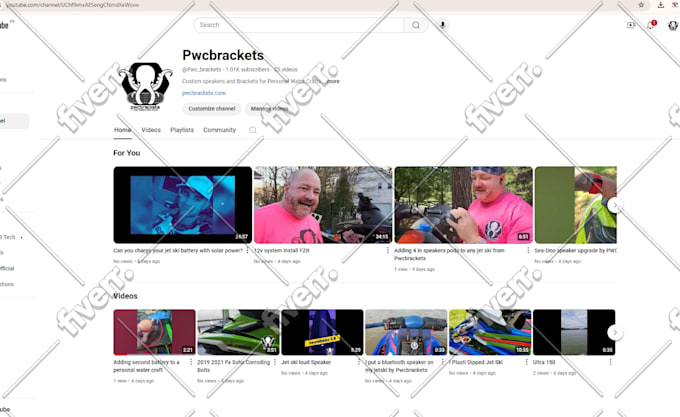The image size is (680, 417).
Task: Play Adding second battery thumbnail
Action: pos(154,332)
